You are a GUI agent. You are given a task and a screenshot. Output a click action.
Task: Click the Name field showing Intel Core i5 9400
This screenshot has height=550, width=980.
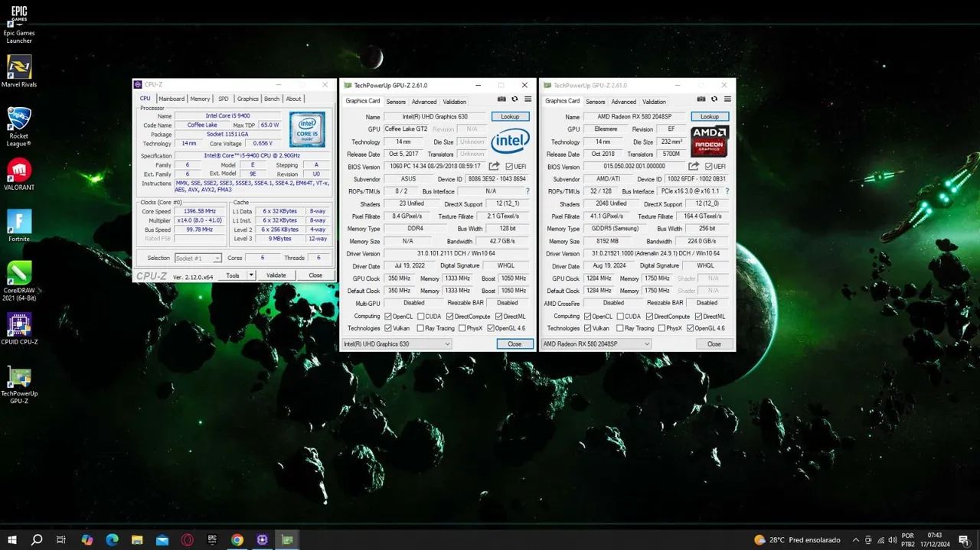[228, 116]
